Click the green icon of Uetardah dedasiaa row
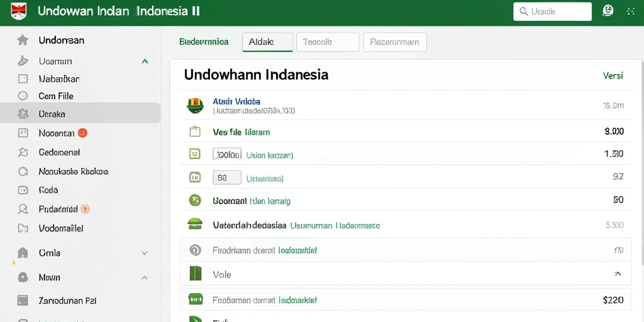This screenshot has width=644, height=322. click(x=195, y=223)
